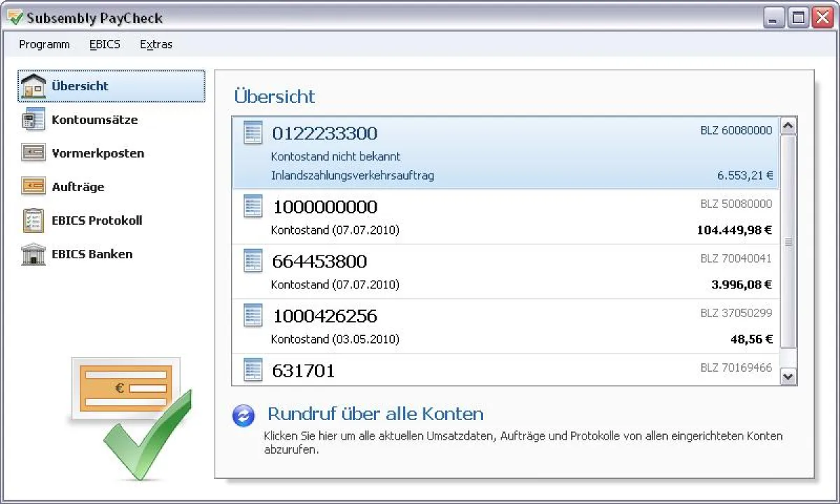The image size is (840, 504).
Task: Click the blue Rundruf circular arrows icon
Action: 243,416
